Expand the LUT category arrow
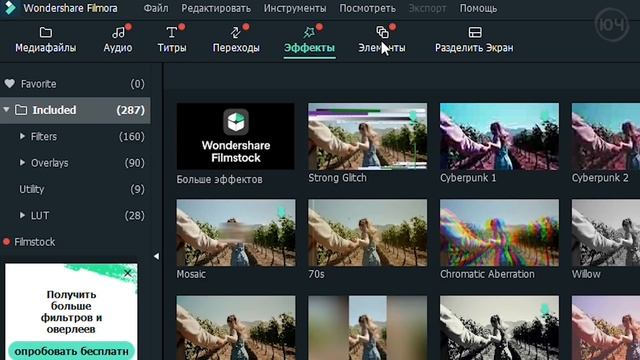This screenshot has height=360, width=640. (x=22, y=215)
